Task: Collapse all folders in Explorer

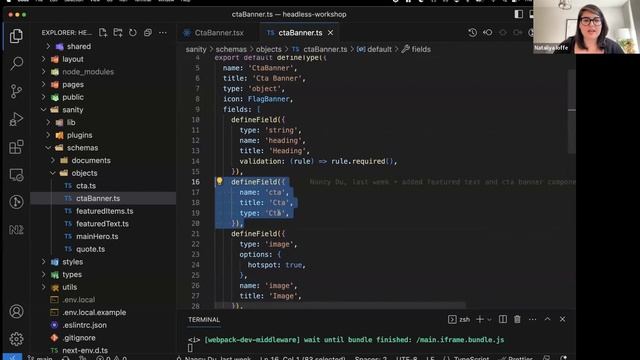Action: pyautogui.click(x=148, y=32)
